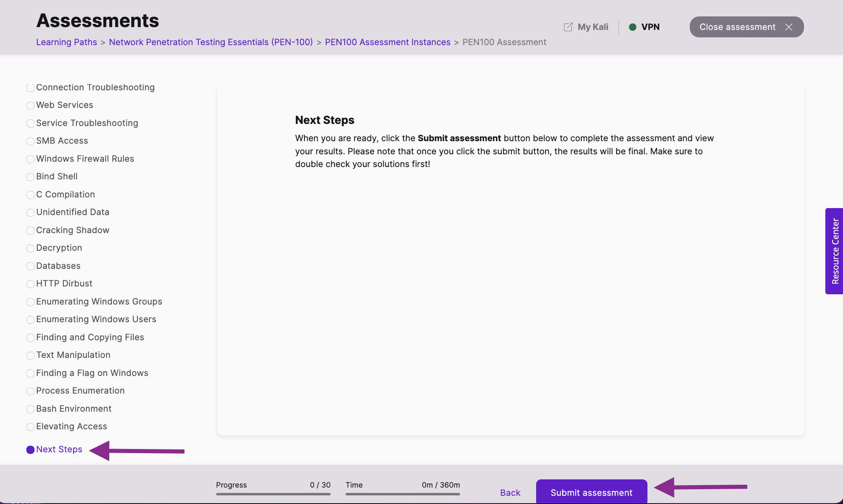Go to the Elevating Access section

point(71,426)
